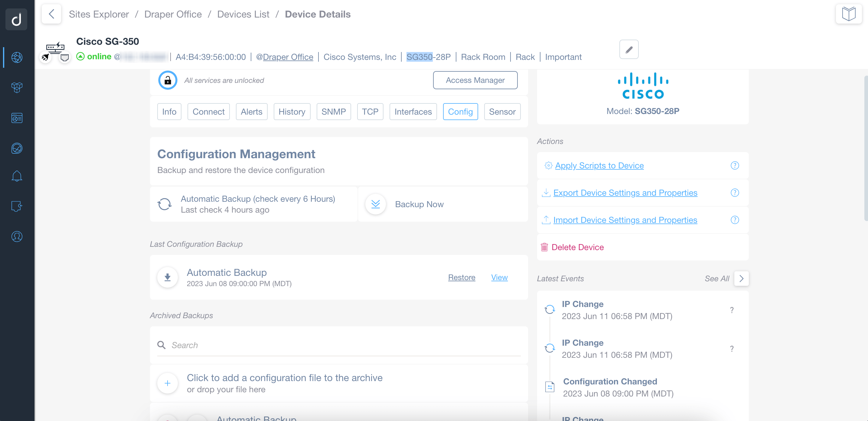The width and height of the screenshot is (868, 421).
Task: Click the Backup Now double-chevron icon
Action: tap(375, 204)
